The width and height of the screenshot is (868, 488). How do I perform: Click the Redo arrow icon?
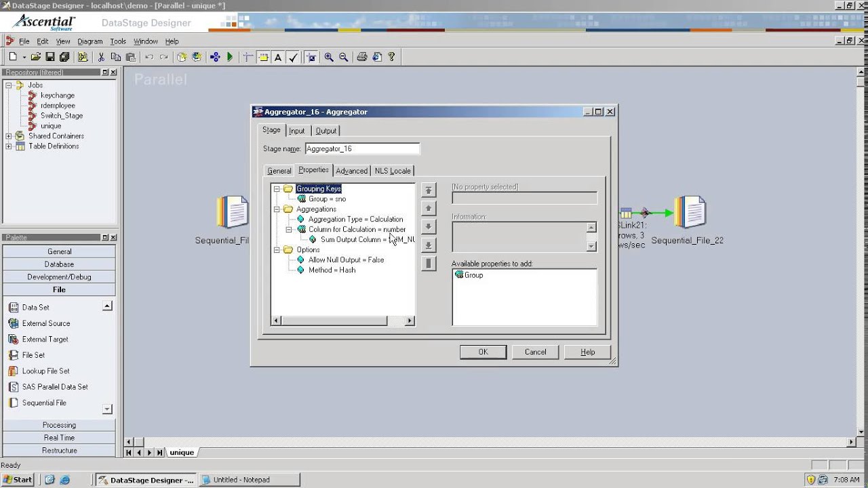tap(163, 58)
